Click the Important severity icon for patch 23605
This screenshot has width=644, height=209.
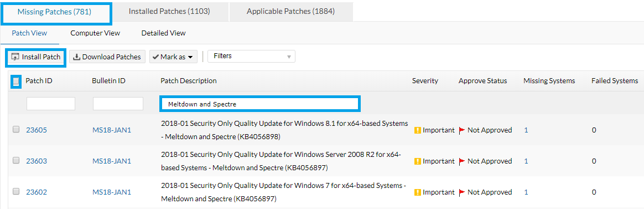(x=418, y=130)
